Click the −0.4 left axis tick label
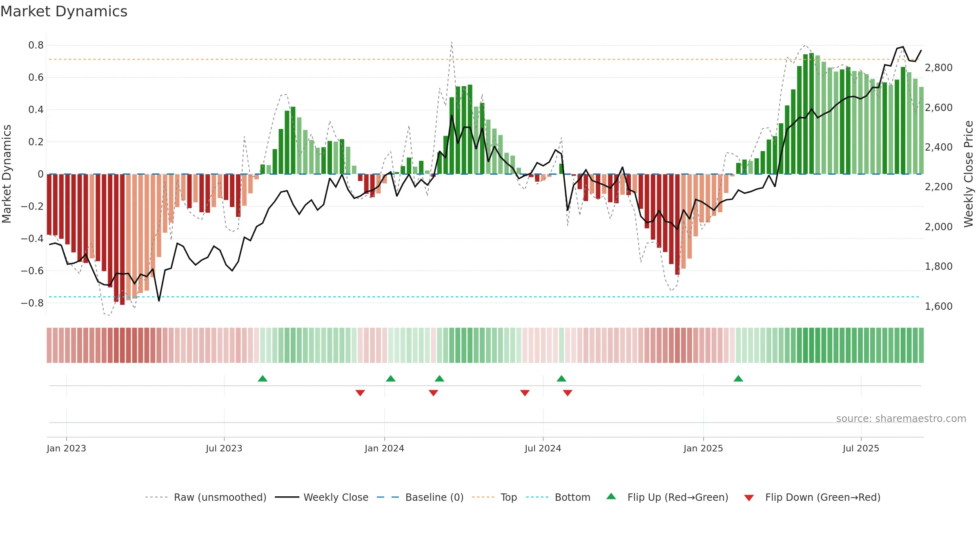Screen dimensions: 980x551 click(x=32, y=239)
